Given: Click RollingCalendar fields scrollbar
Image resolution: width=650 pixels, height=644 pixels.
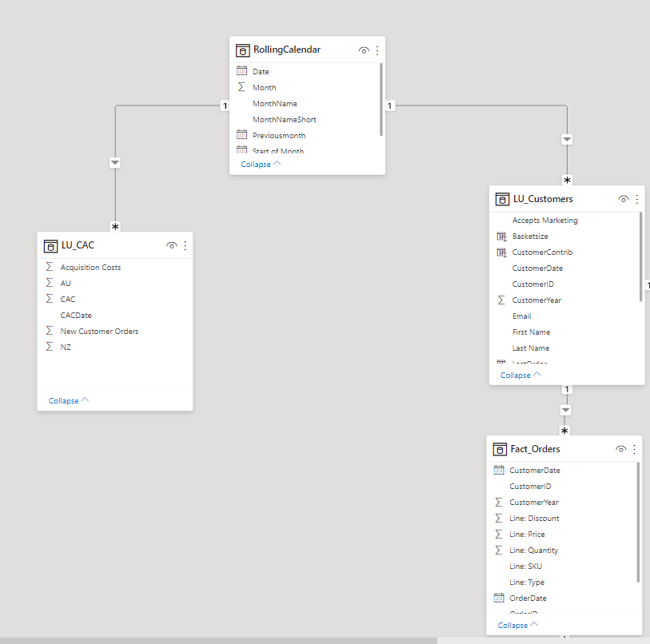Looking at the screenshot, I should click(x=381, y=99).
